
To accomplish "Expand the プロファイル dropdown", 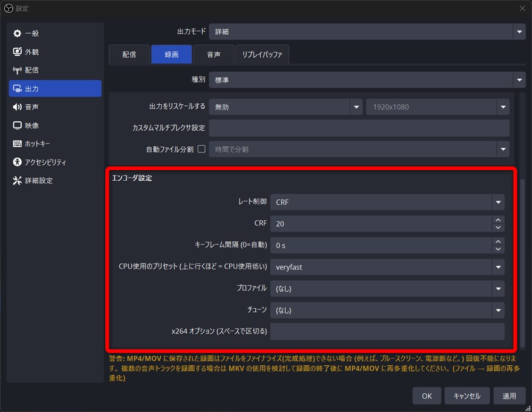I will click(387, 289).
